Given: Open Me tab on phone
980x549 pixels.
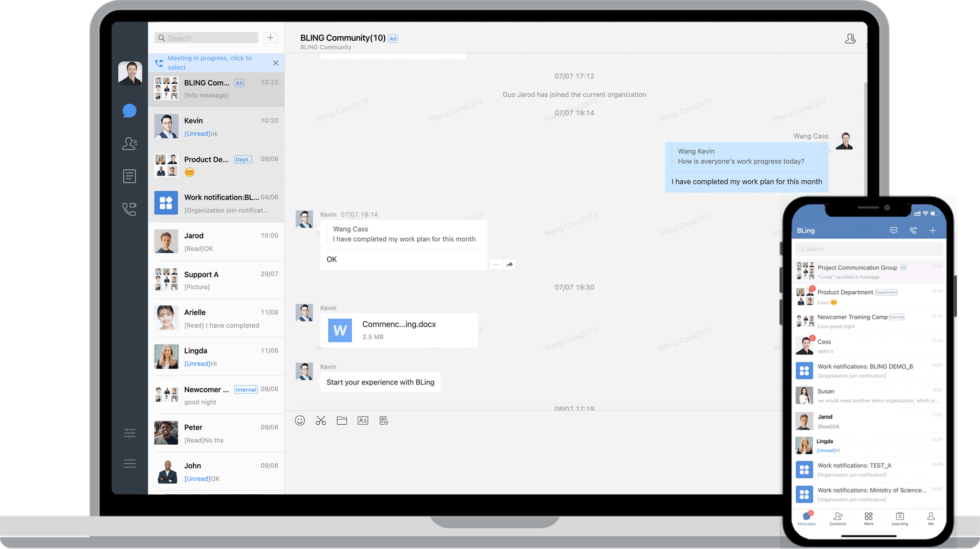Looking at the screenshot, I should click(x=931, y=518).
